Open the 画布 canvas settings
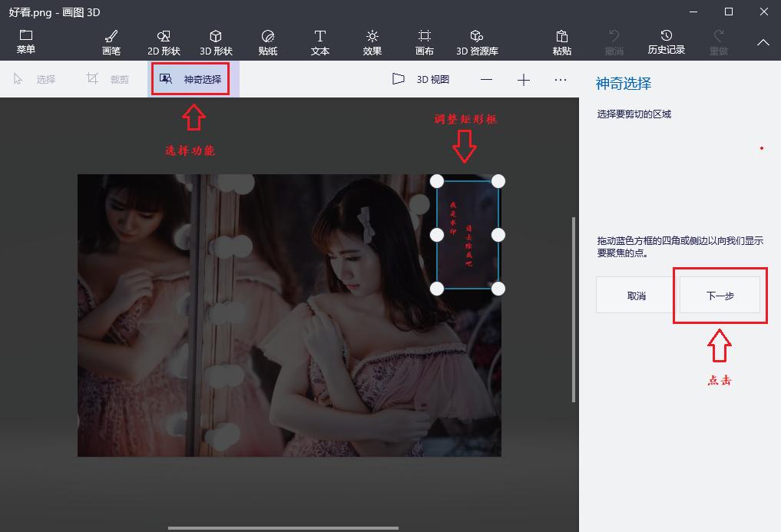 tap(424, 41)
